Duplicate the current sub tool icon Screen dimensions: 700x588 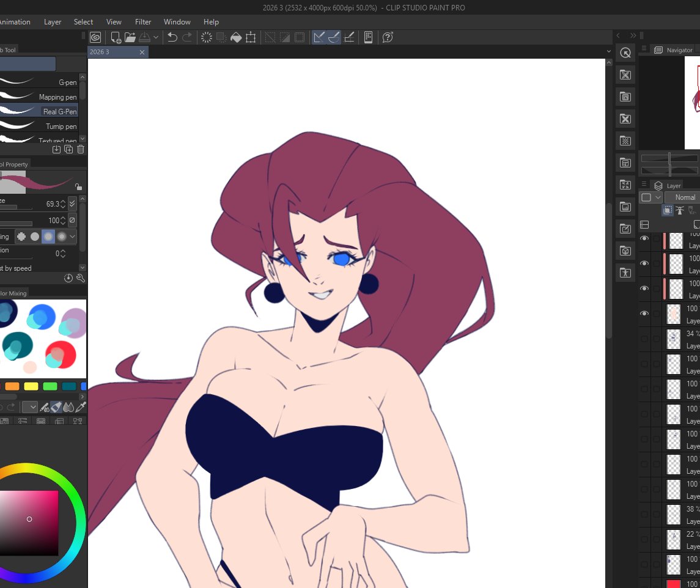click(x=68, y=150)
